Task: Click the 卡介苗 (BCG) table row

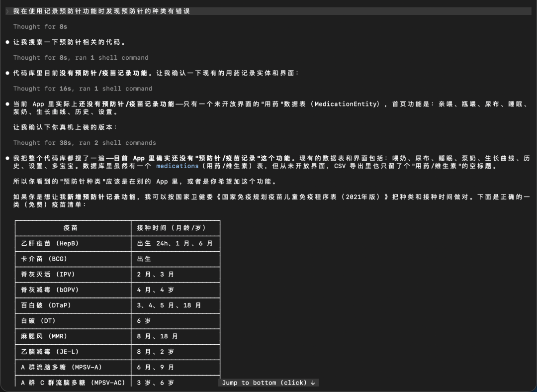Action: 117,259
